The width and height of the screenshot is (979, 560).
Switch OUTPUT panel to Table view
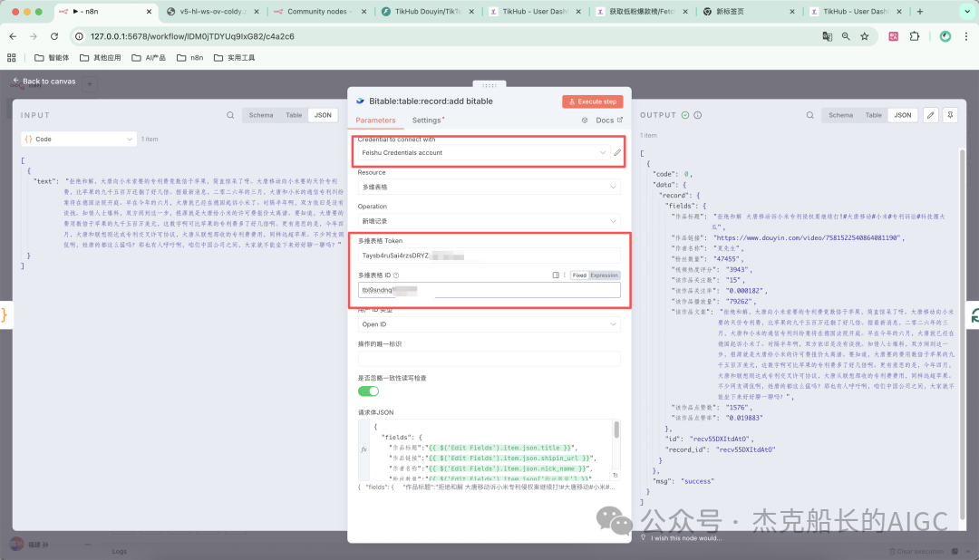point(874,115)
